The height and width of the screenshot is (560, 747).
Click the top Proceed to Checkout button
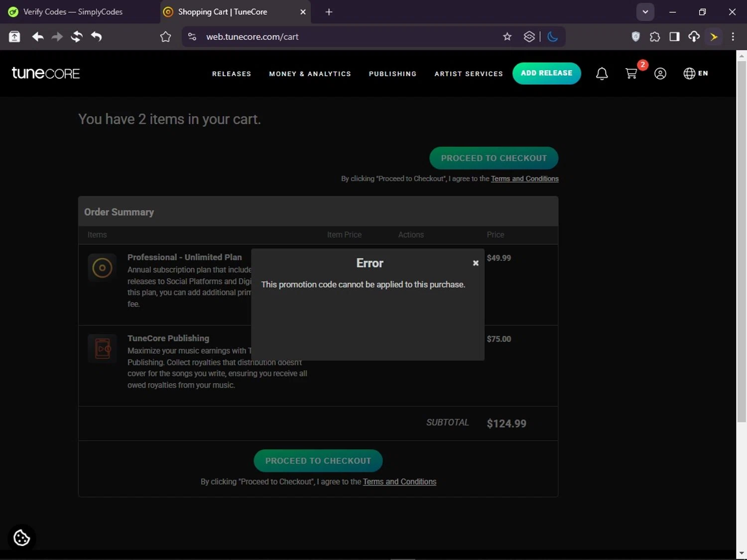[x=494, y=158]
